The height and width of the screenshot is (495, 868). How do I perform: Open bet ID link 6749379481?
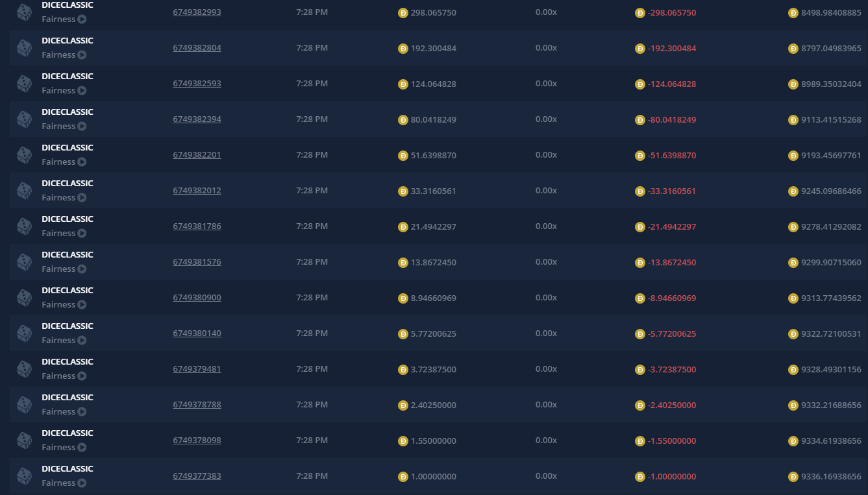197,369
